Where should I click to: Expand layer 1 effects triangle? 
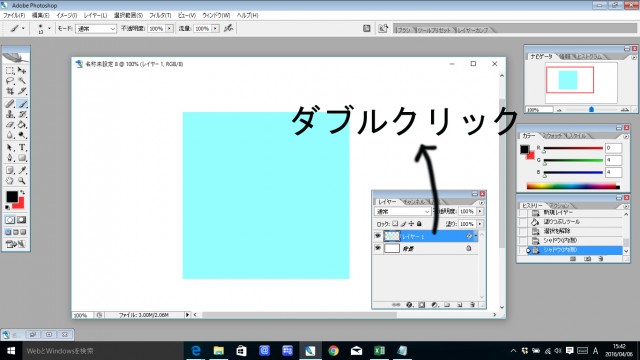coord(476,236)
